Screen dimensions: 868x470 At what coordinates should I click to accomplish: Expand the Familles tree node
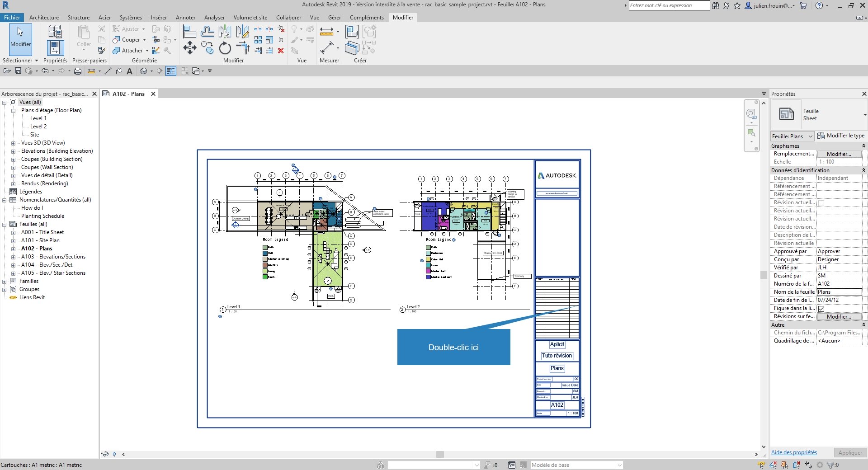5,282
